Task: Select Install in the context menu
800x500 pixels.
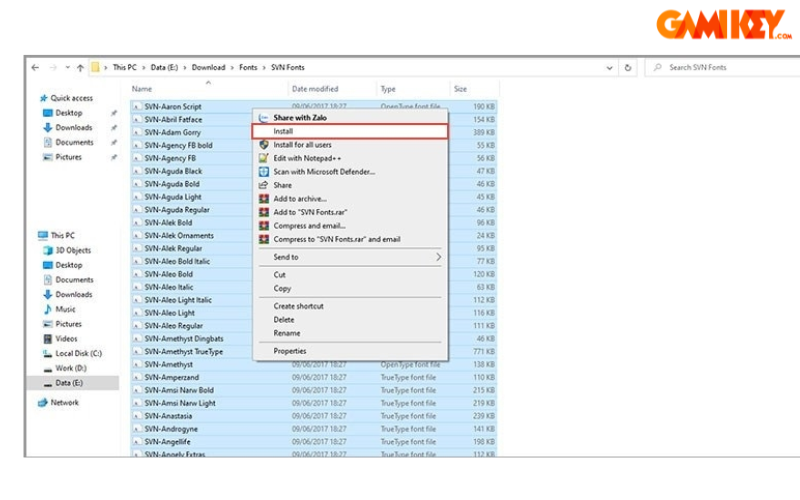Action: tap(283, 131)
